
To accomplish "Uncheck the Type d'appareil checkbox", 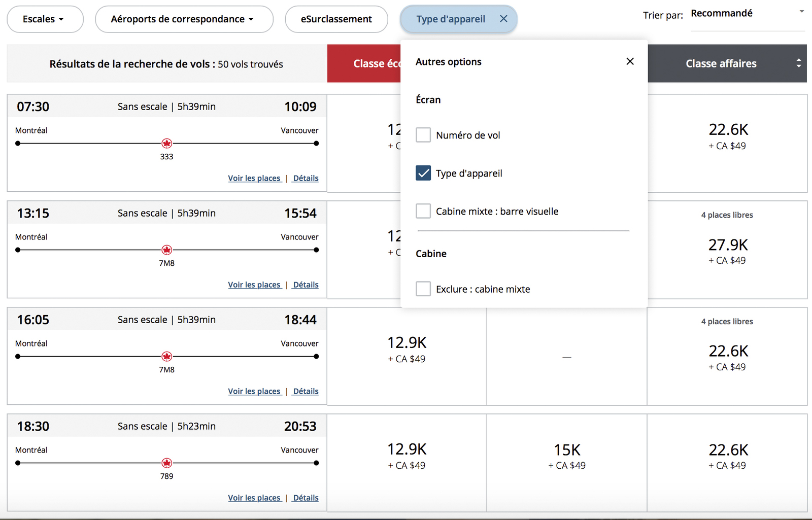I will click(x=423, y=173).
